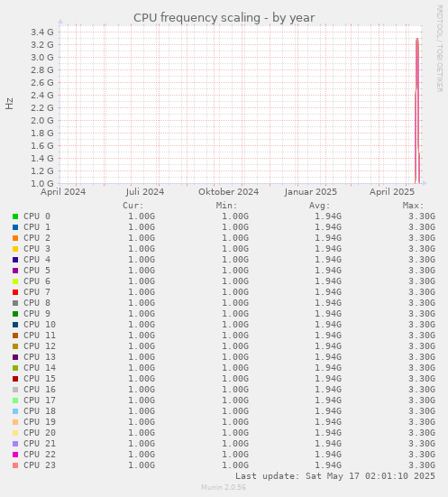Click the graph title 'CPU frequency scaling - by year'
Screen dimensions: 448x497
[x=224, y=18]
